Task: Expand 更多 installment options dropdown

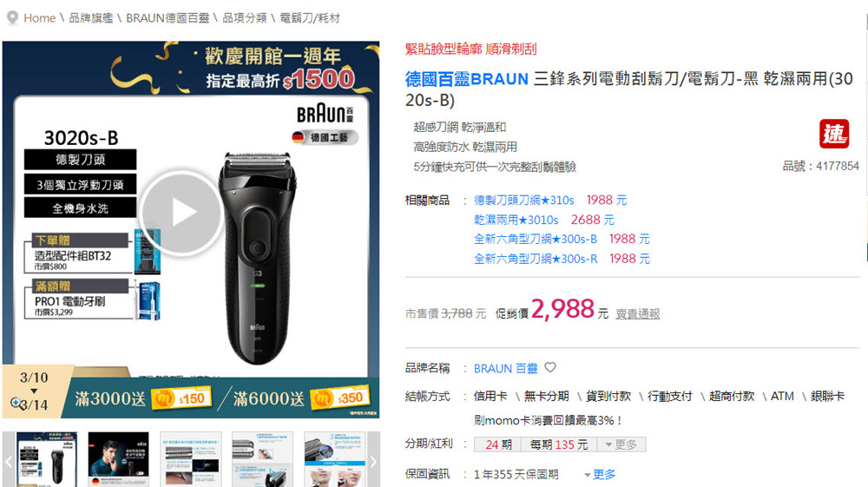Action: click(621, 444)
